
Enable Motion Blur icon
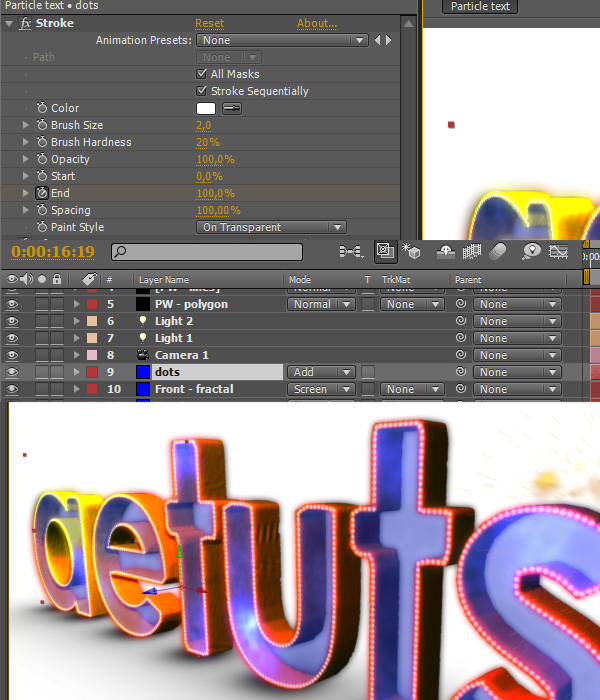[x=498, y=252]
